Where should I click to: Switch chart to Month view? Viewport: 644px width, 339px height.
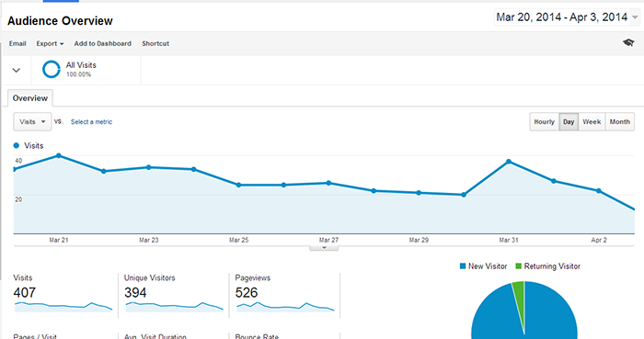tap(620, 122)
